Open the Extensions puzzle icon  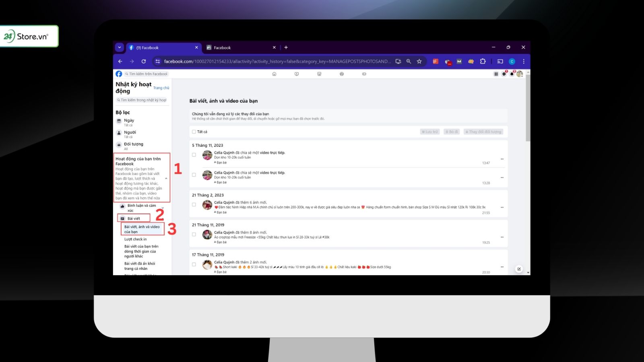coord(483,62)
